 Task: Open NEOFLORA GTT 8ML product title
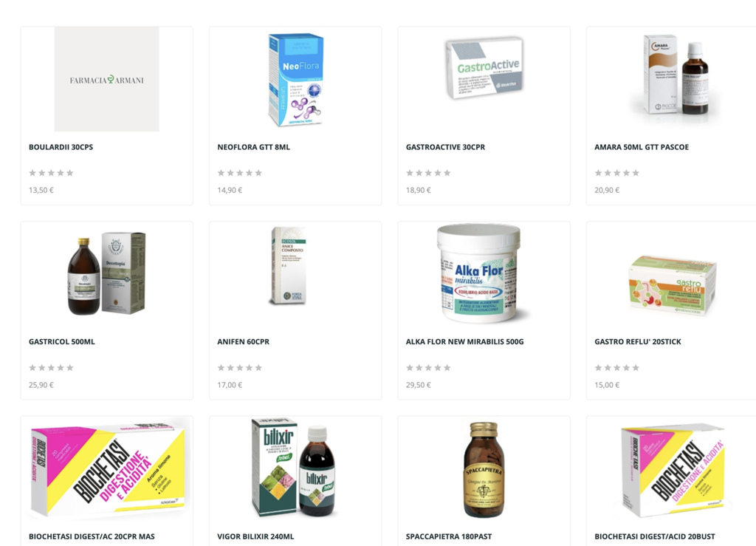point(254,147)
